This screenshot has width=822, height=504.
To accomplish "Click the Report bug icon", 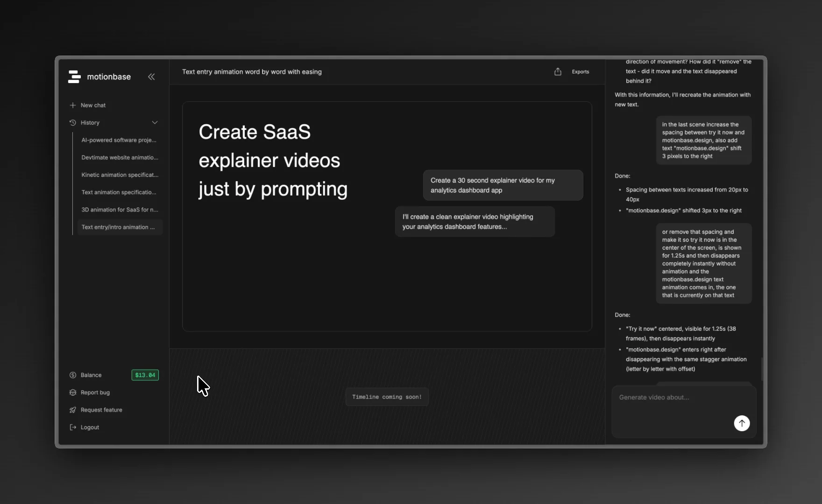I will (73, 392).
